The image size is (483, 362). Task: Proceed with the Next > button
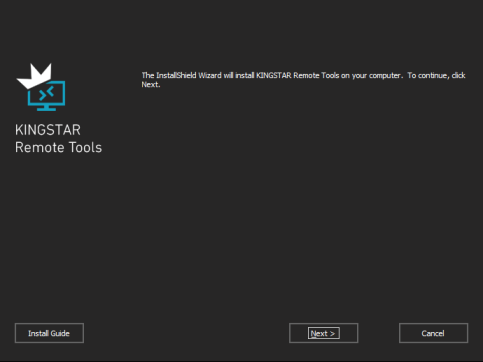(323, 333)
